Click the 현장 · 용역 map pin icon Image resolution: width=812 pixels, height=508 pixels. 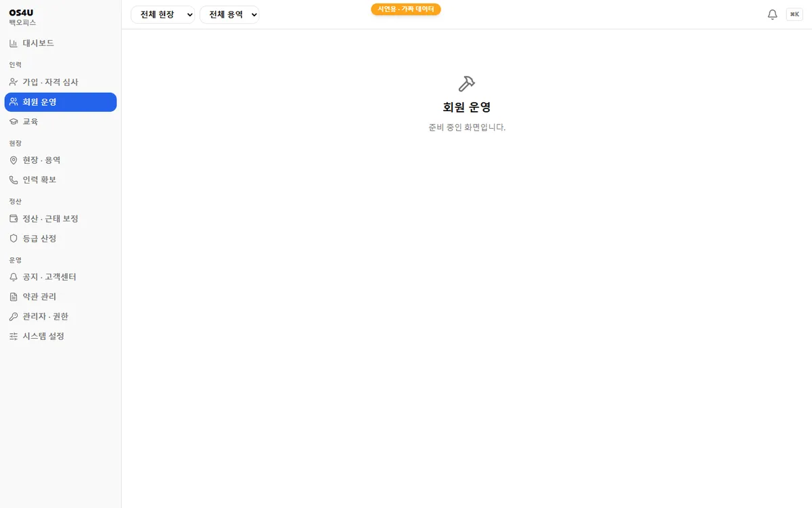14,161
